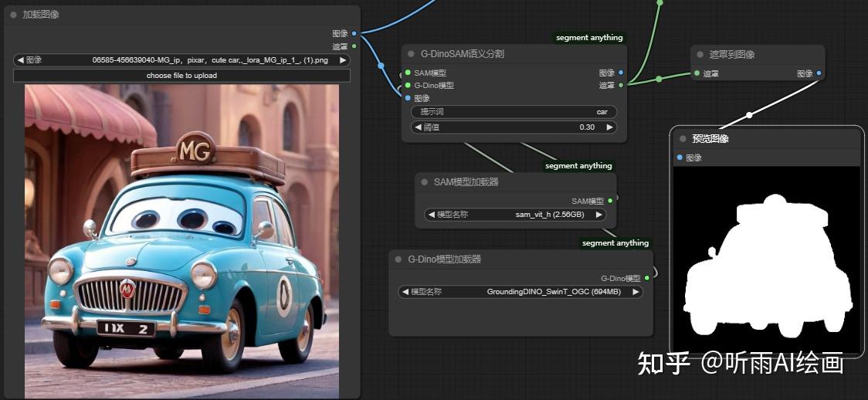Open the image file name selector in 加载图像

tap(181, 59)
